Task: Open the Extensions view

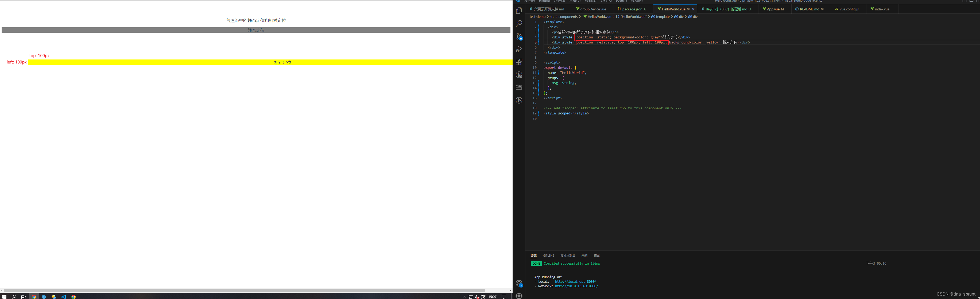Action: tap(519, 62)
